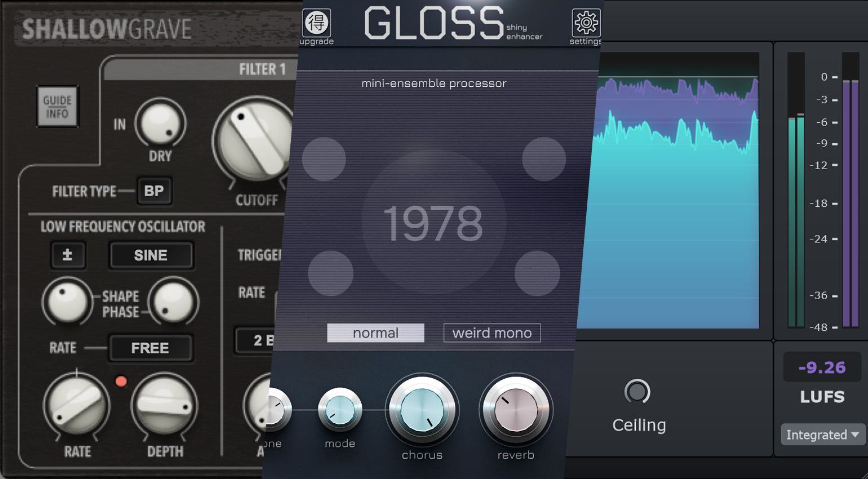Image resolution: width=868 pixels, height=479 pixels.
Task: Click the Gloss upgrade icon
Action: 317,24
